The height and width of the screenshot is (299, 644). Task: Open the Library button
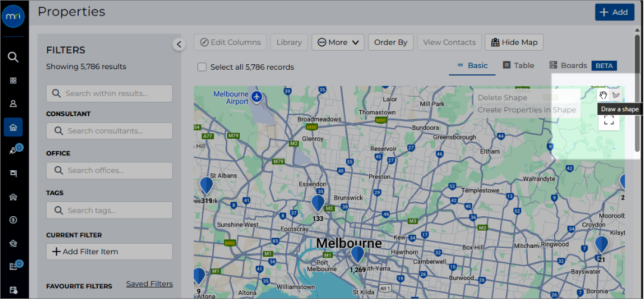pos(289,42)
